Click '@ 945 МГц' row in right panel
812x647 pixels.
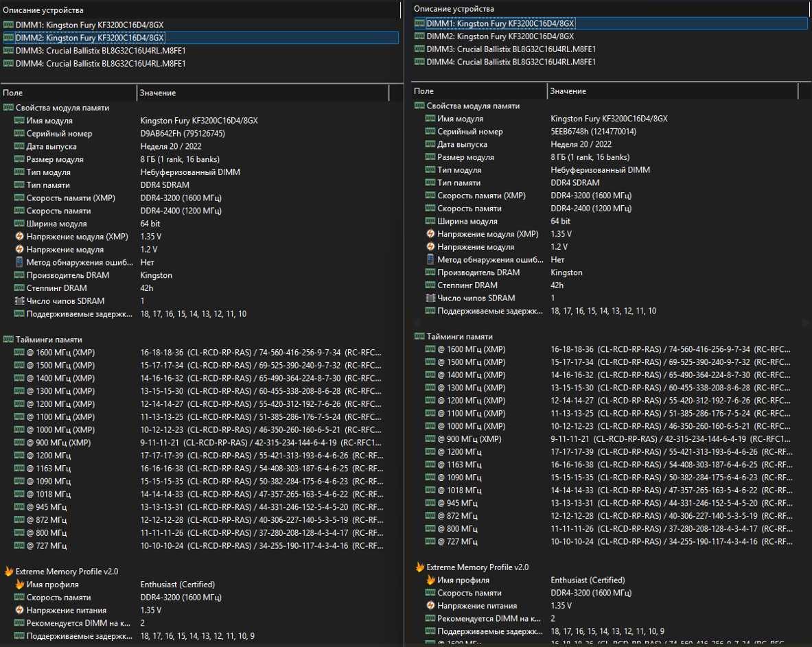608,503
